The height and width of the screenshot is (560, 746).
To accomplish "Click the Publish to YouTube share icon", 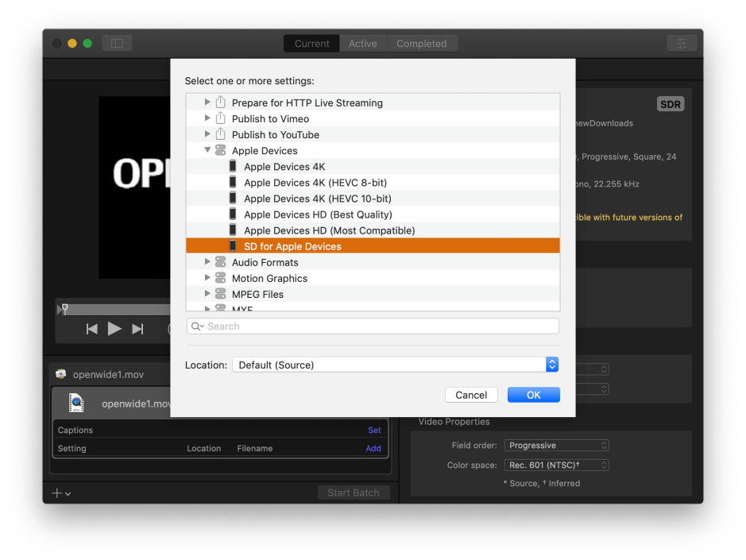I will click(x=219, y=134).
